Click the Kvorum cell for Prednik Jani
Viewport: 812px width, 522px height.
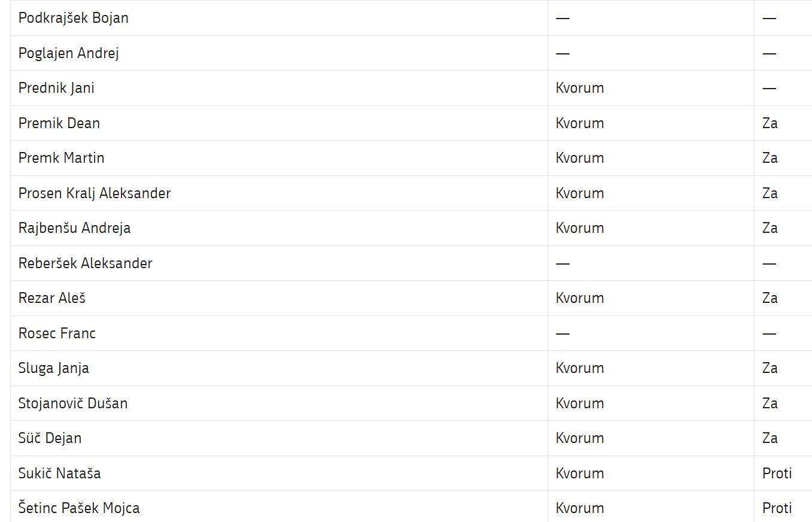click(580, 88)
